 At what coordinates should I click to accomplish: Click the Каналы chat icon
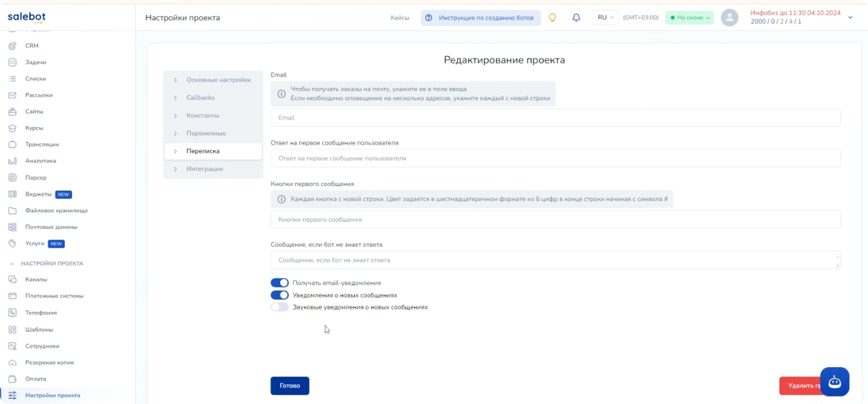(12, 280)
